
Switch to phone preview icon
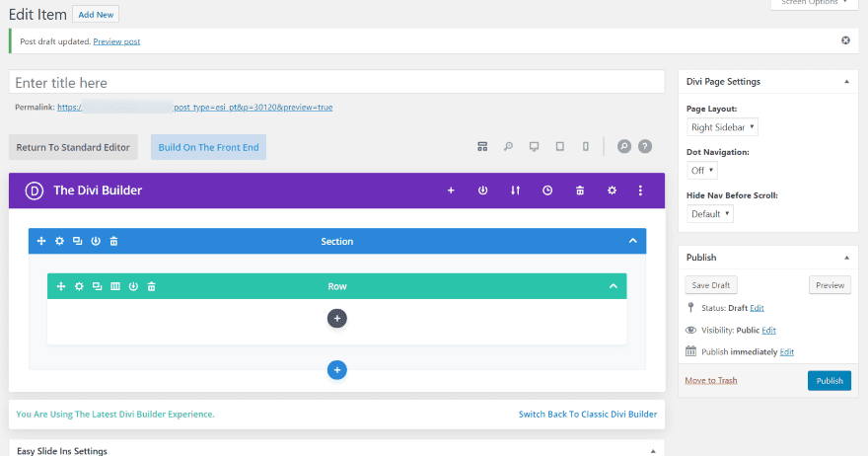[x=586, y=147]
